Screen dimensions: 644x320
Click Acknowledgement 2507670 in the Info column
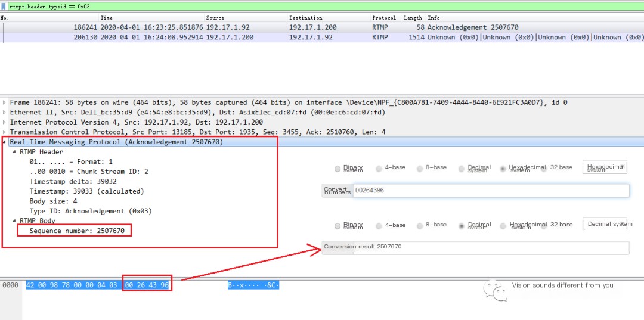(x=473, y=27)
